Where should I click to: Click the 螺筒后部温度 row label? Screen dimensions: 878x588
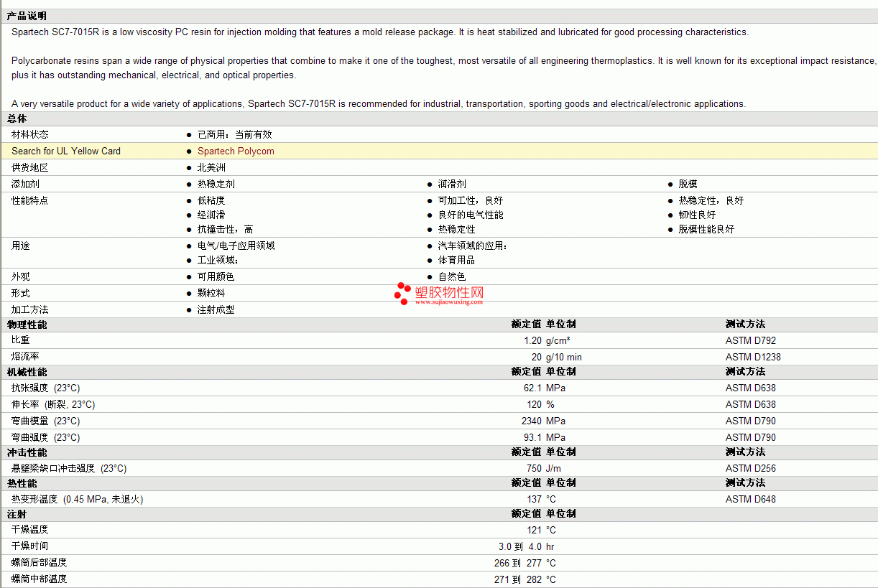(40, 563)
